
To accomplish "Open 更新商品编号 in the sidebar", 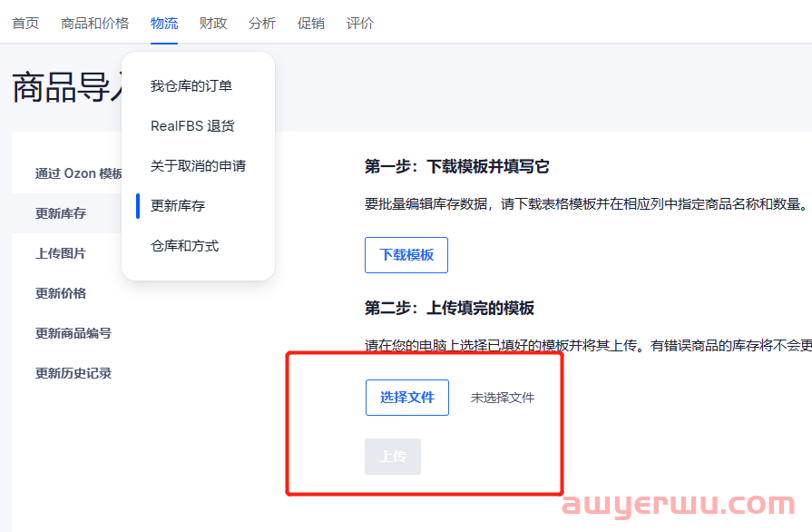I will [x=73, y=332].
